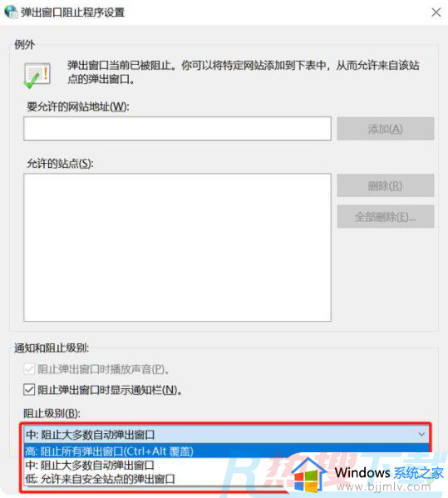Viewport: 448px width, 498px height.
Task: Click inside the 允许的站点 list box
Action: (177, 247)
